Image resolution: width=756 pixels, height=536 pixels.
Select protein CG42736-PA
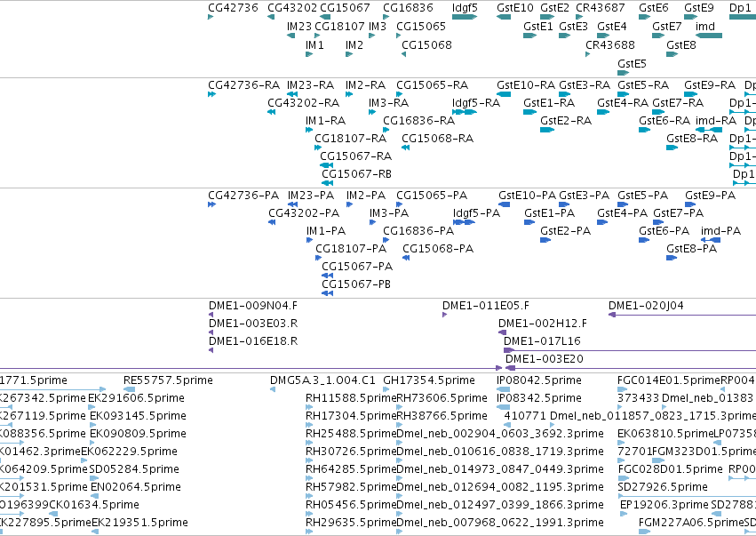(243, 196)
